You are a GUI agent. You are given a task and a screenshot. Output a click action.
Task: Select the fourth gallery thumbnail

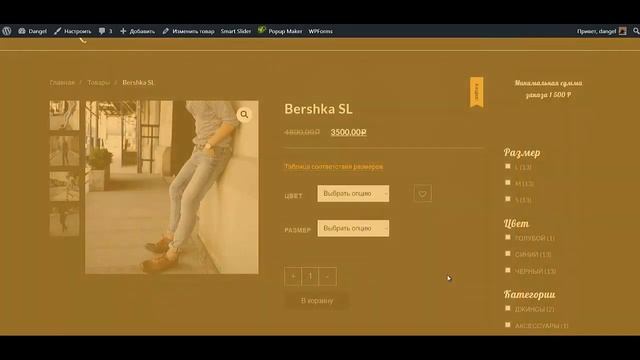[64, 222]
